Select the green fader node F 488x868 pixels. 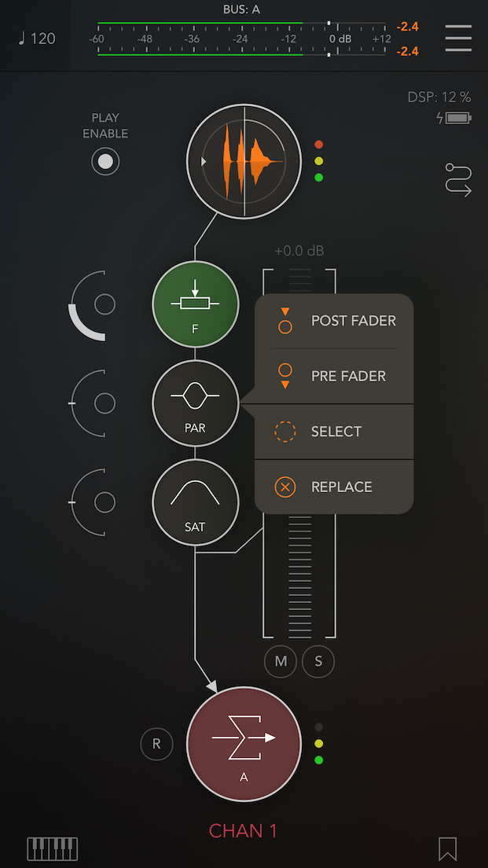(196, 304)
